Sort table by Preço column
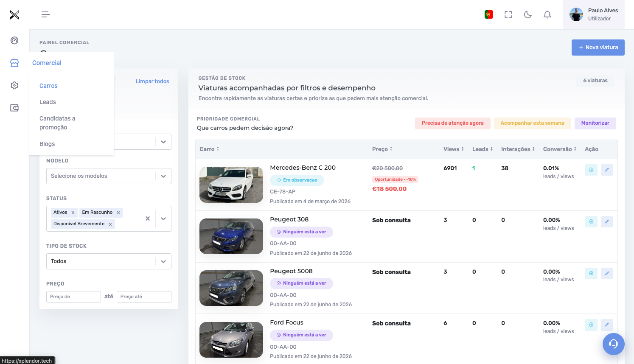This screenshot has height=364, width=634. [382, 149]
